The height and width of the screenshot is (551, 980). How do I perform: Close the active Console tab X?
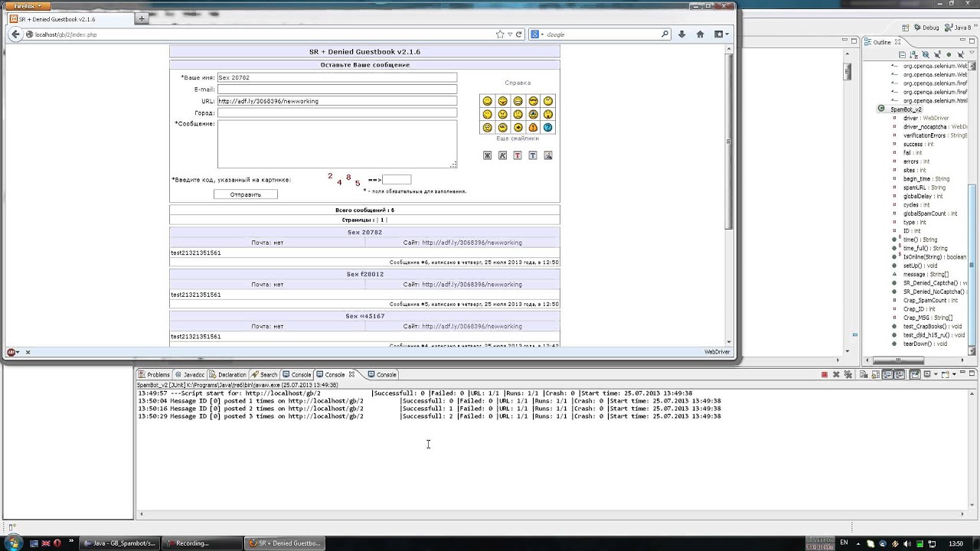(351, 374)
